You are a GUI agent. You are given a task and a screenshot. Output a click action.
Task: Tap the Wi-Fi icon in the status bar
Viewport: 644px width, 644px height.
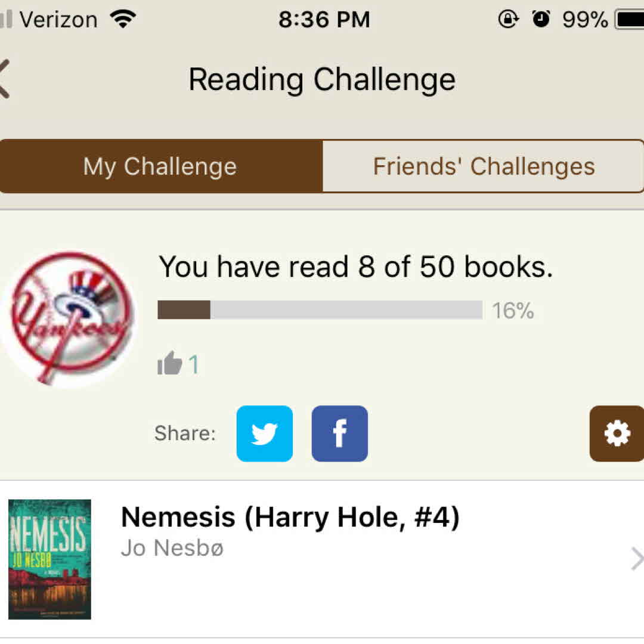(123, 20)
